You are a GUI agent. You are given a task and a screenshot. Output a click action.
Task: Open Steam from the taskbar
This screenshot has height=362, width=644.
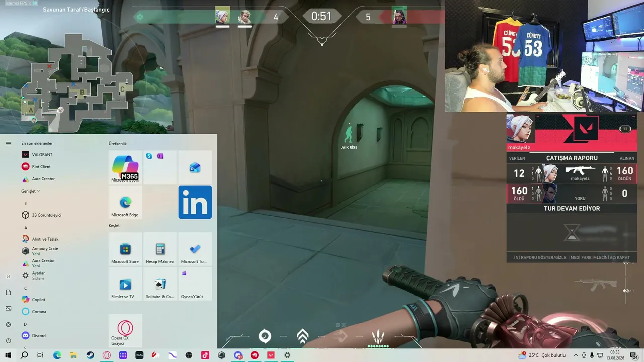click(x=90, y=355)
